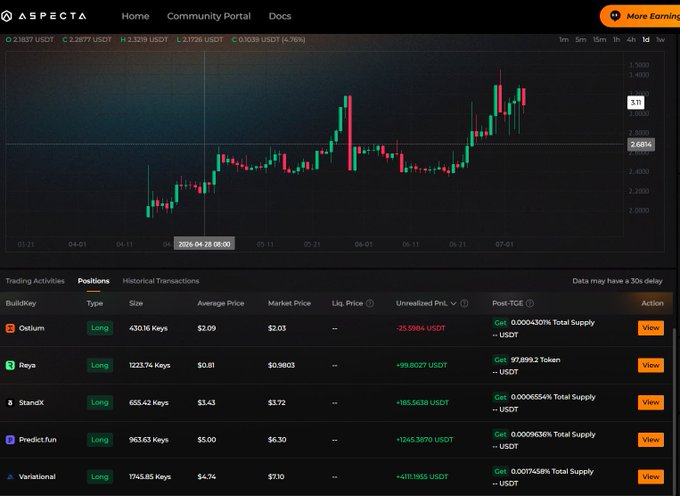Switch to Historical Transactions tab

click(x=161, y=281)
